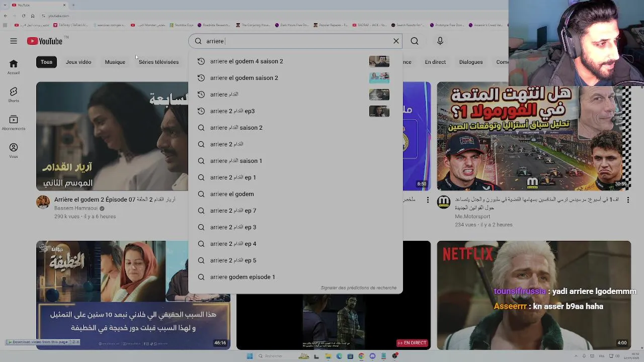Choose suggestion 'arriere el godem 4 saison 2'
644x362 pixels.
[x=295, y=61]
